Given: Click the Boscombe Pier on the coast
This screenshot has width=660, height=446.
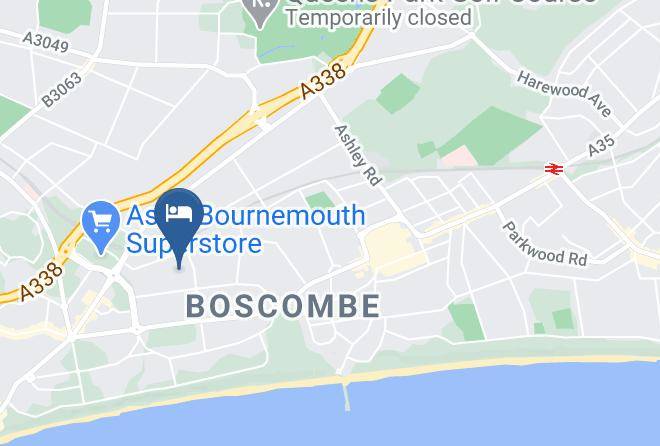Looking at the screenshot, I should (x=346, y=395).
